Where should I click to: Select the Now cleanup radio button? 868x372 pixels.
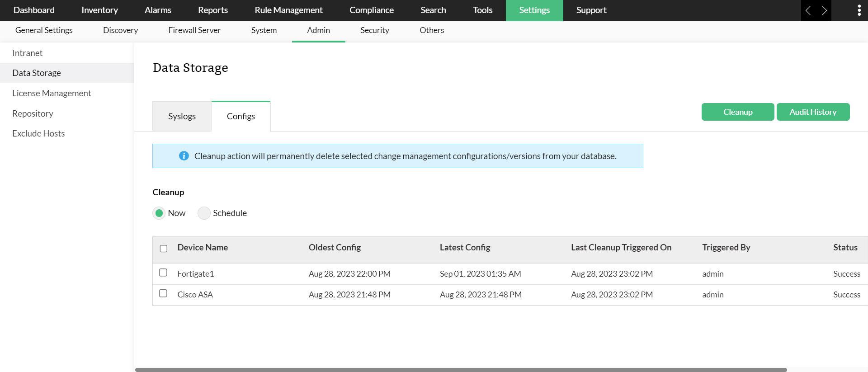(x=159, y=213)
